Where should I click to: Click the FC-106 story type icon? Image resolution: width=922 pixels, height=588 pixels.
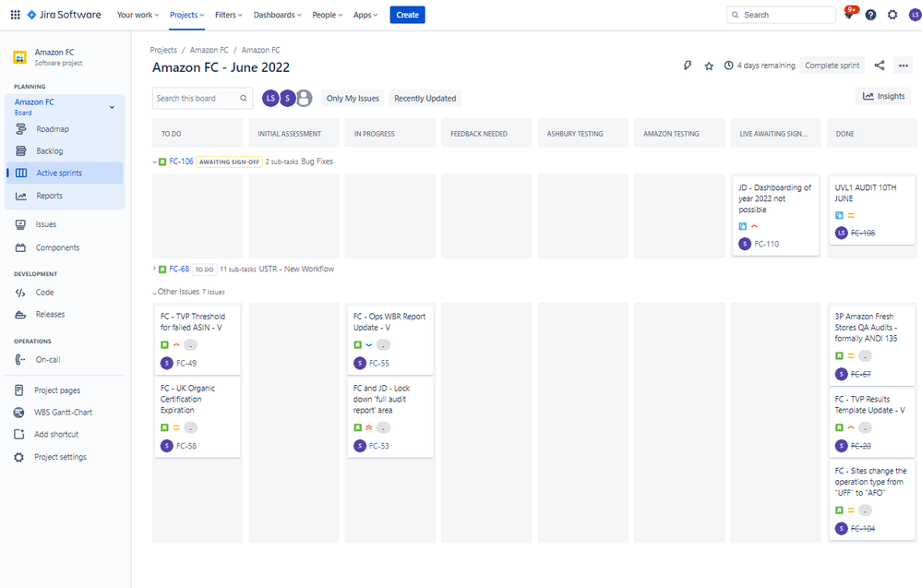162,162
